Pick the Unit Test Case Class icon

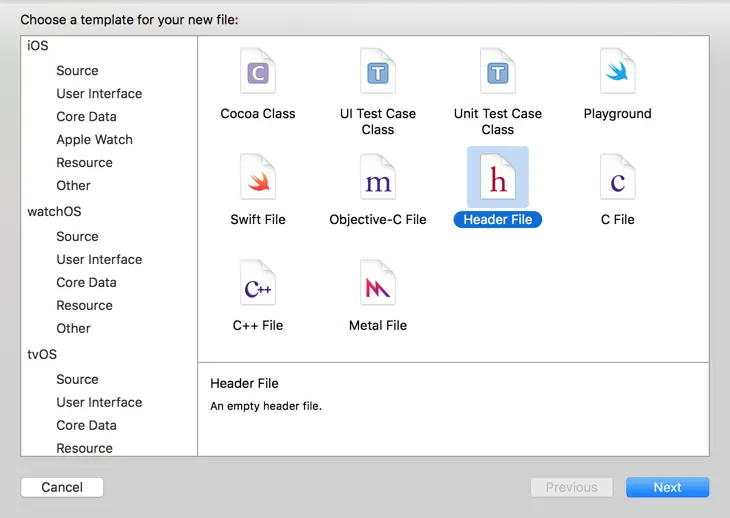pyautogui.click(x=498, y=71)
